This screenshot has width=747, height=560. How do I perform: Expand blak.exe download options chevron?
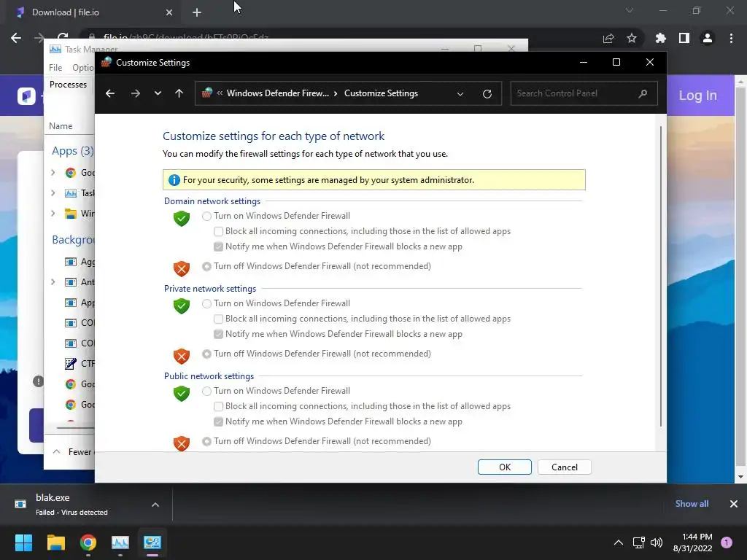point(155,505)
